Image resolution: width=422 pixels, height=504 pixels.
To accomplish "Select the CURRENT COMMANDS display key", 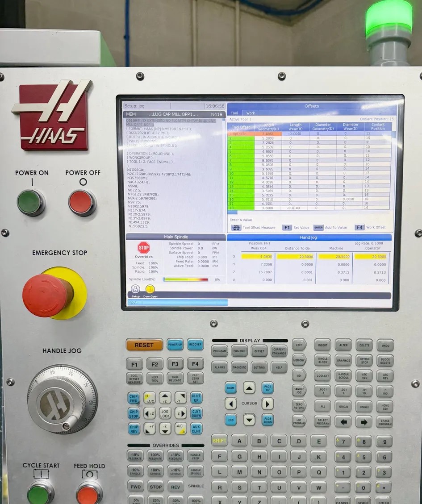I will [x=279, y=351].
